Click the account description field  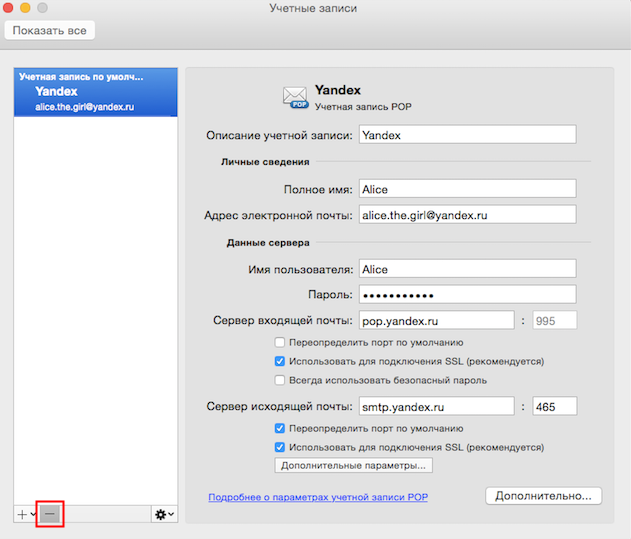[x=467, y=134]
